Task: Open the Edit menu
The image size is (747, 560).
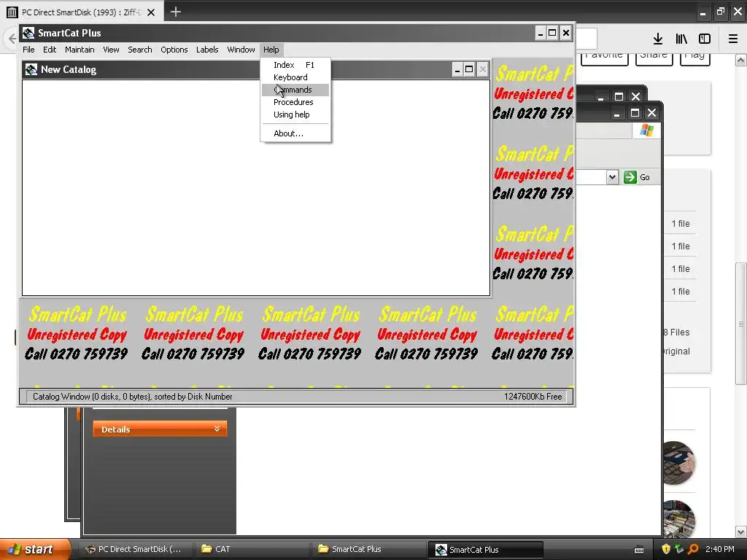Action: pyautogui.click(x=50, y=50)
